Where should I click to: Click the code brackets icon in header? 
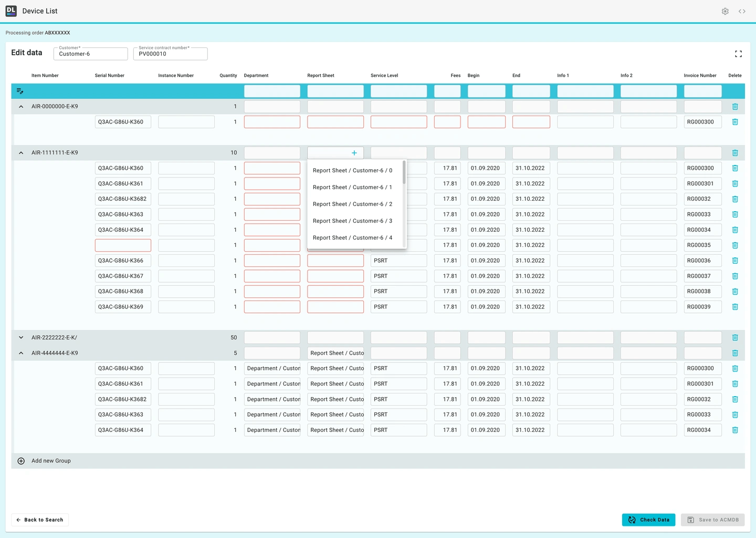coord(742,11)
